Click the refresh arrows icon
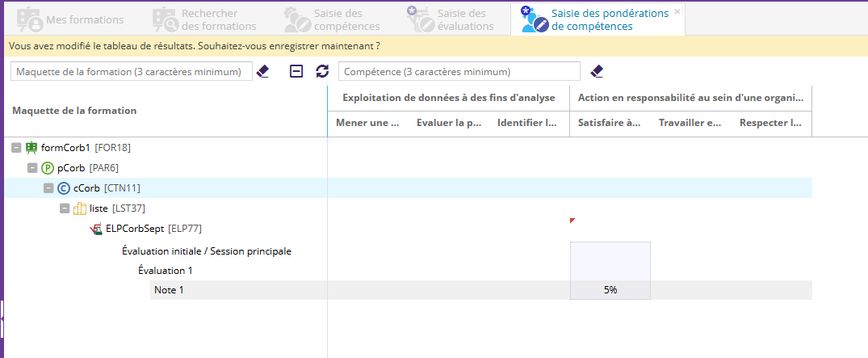 (x=322, y=71)
